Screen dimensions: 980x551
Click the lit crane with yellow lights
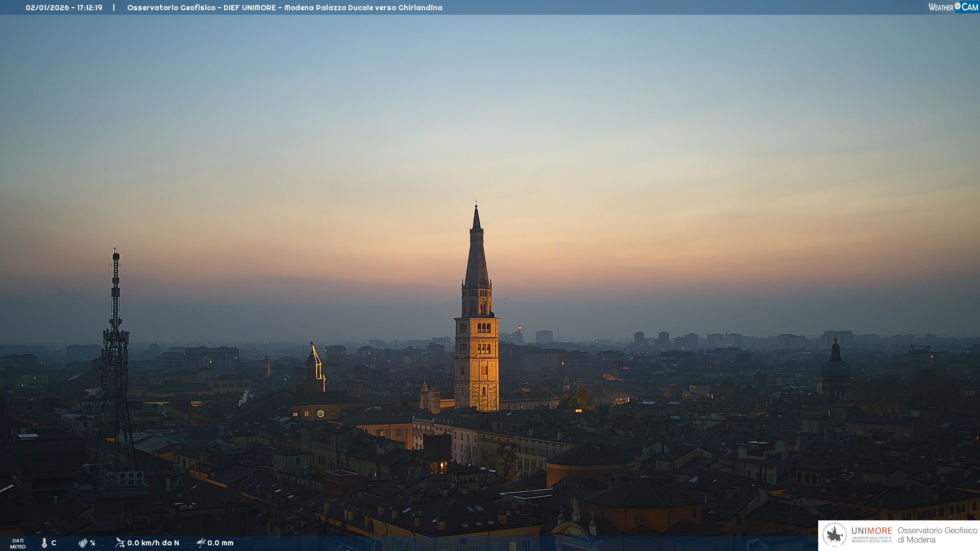pos(317,363)
